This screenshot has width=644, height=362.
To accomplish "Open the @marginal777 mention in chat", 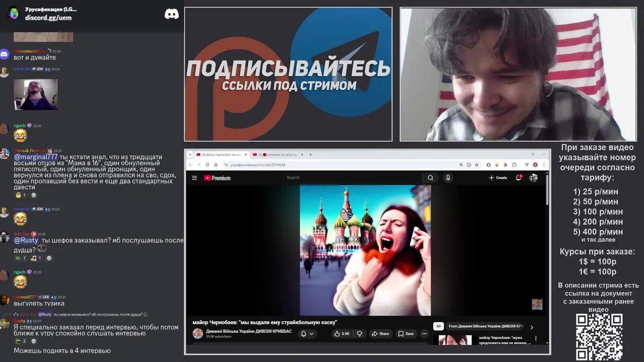I will coord(36,157).
